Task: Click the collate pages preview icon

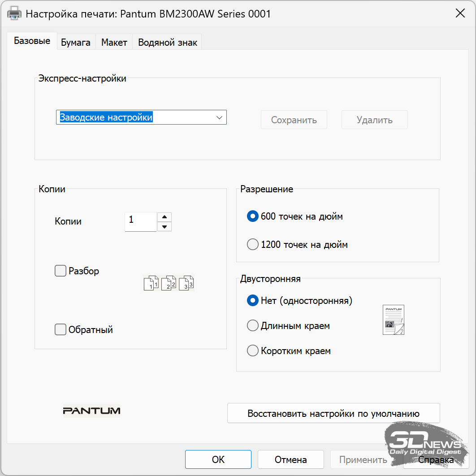Action: click(x=169, y=283)
